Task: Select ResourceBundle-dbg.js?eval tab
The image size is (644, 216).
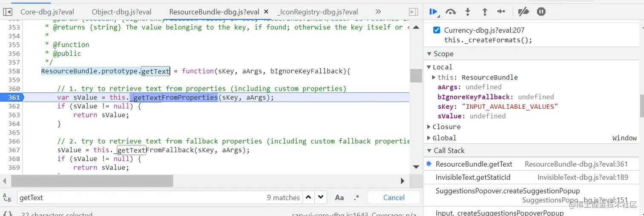Action: click(x=214, y=12)
